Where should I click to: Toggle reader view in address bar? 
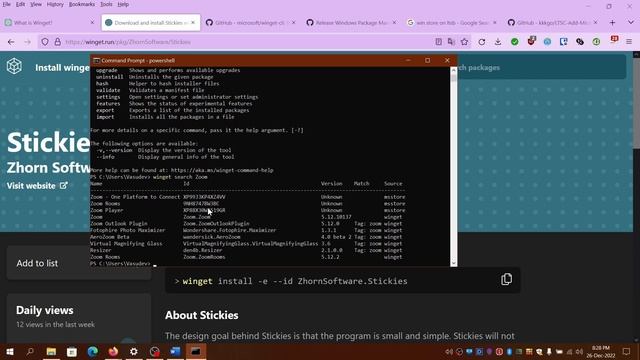[x=438, y=42]
